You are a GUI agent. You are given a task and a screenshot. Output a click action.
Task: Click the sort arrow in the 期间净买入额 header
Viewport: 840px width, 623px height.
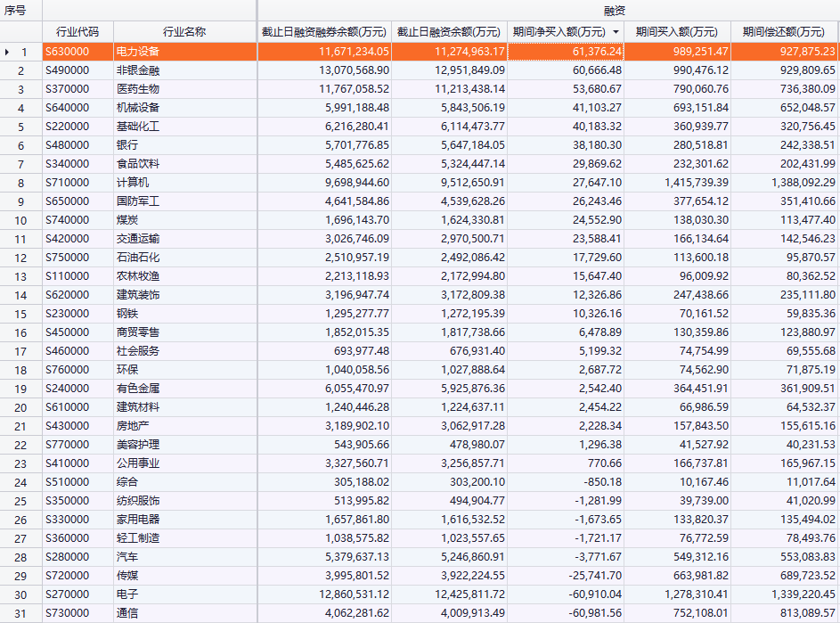tap(616, 32)
